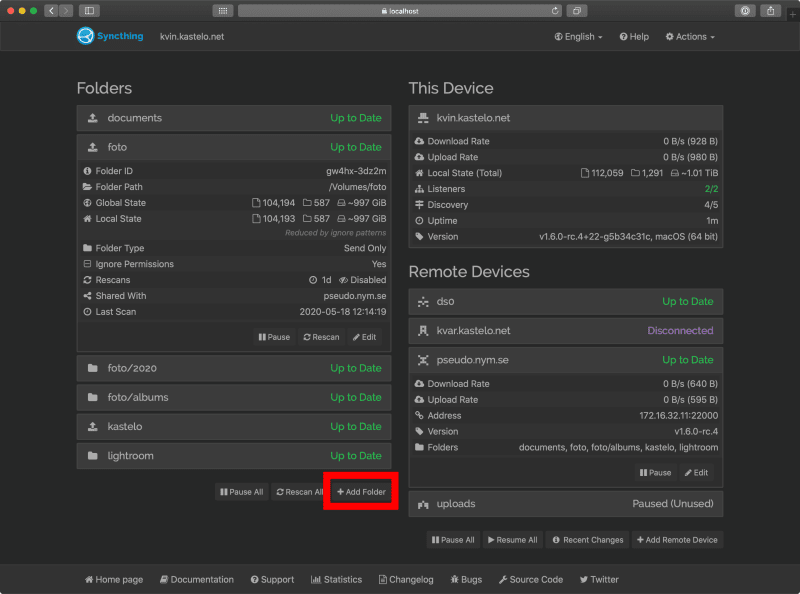Screen dimensions: 800x594
Task: Click the Shared With share icon
Action: (x=87, y=295)
